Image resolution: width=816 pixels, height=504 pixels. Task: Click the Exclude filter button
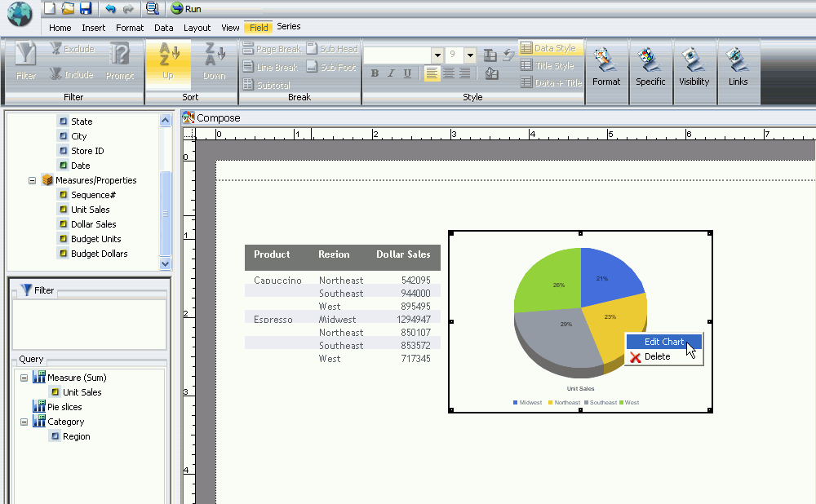coord(73,49)
